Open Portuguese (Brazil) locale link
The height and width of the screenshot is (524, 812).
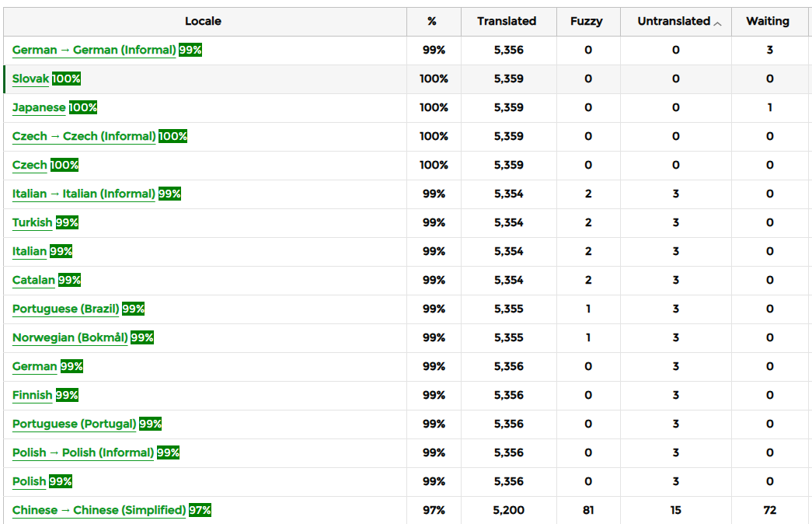point(66,309)
